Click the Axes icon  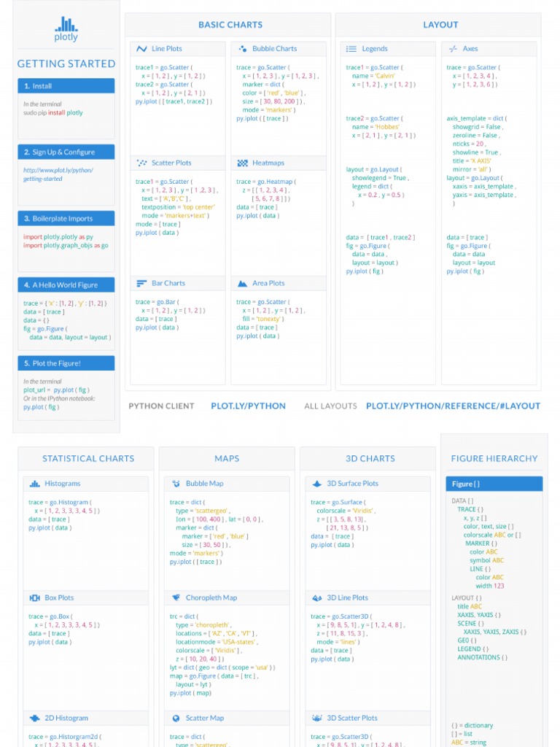(453, 49)
